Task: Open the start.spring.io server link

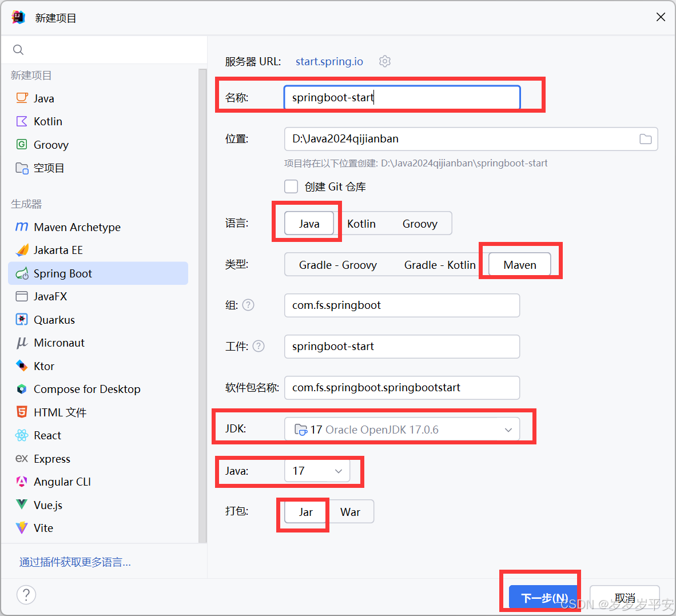Action: (329, 61)
